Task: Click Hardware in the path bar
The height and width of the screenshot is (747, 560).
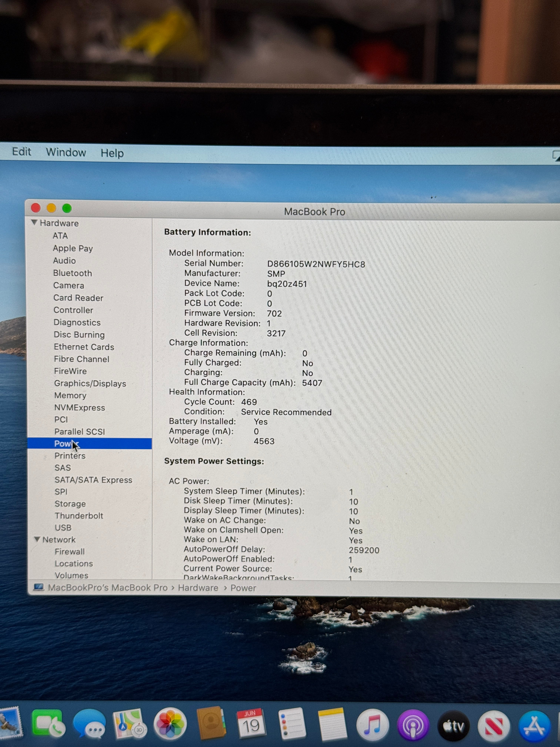Action: pos(198,588)
